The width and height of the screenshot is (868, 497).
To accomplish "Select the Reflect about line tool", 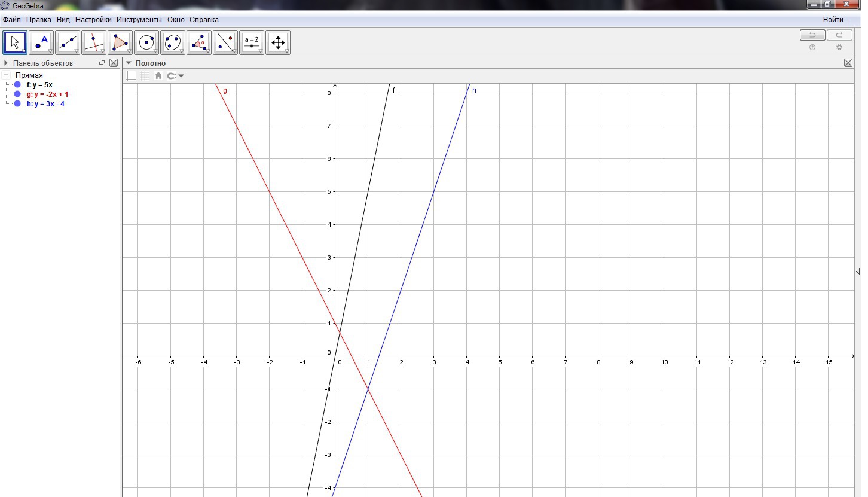I will (225, 42).
